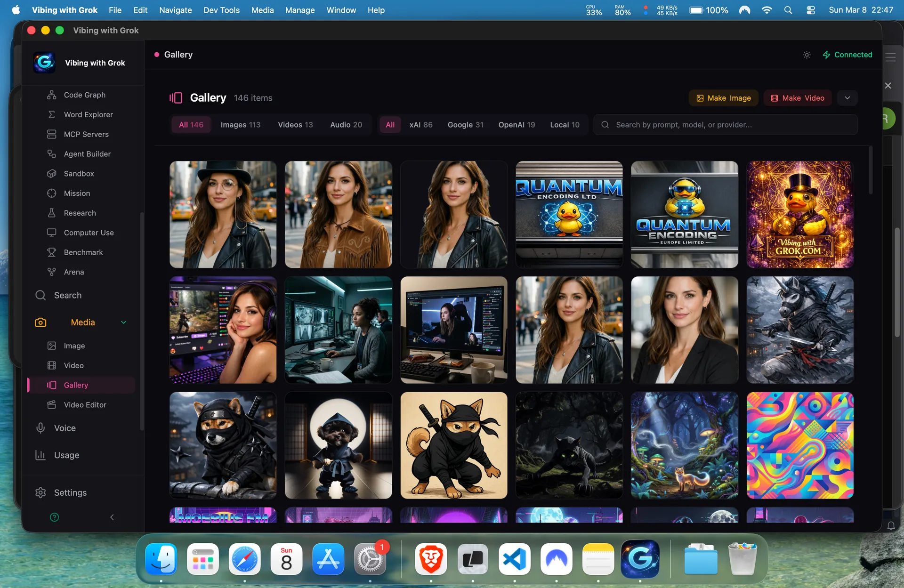Open the Quantum Encoding duck thumbnail
Viewport: 904px width, 588px height.
point(569,215)
